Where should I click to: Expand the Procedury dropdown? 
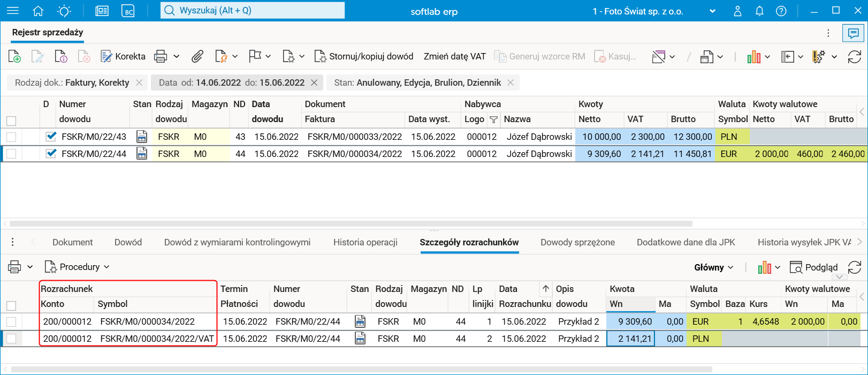78,267
